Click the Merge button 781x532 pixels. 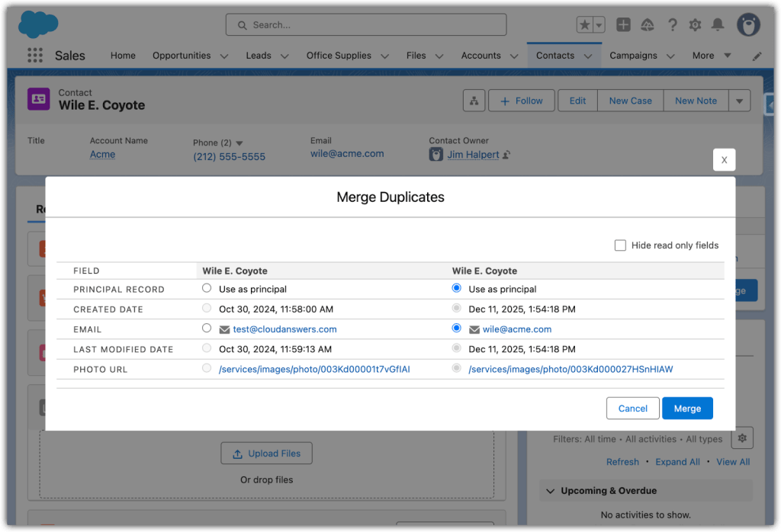pos(686,409)
